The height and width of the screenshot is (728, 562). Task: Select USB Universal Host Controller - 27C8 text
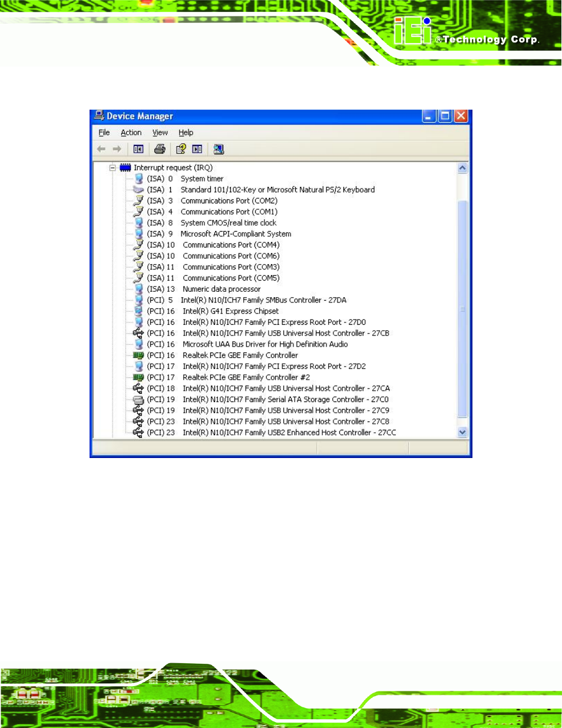pyautogui.click(x=286, y=421)
